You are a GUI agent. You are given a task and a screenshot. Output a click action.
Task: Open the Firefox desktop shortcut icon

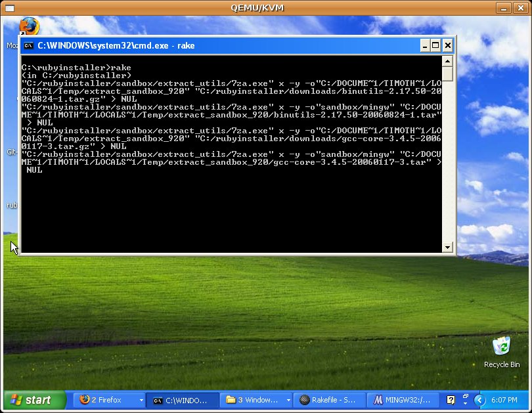pos(30,26)
